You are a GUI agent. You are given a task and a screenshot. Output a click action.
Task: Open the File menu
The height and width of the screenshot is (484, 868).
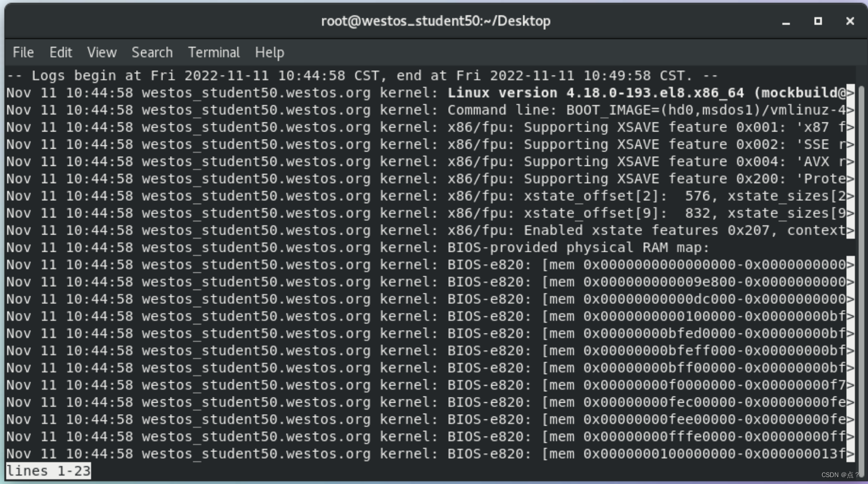pyautogui.click(x=23, y=53)
